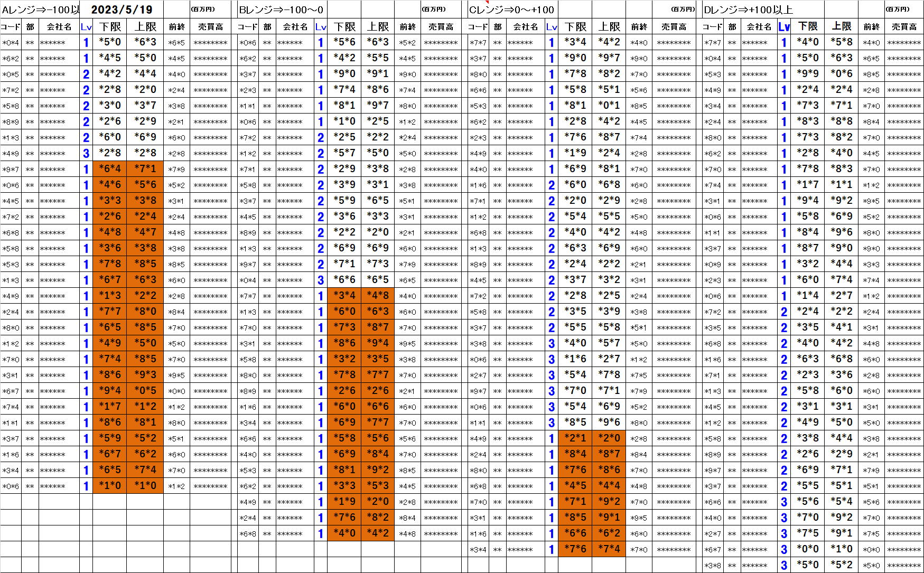
Task: Select D range 上限 cell *5*2
Action: click(841, 565)
